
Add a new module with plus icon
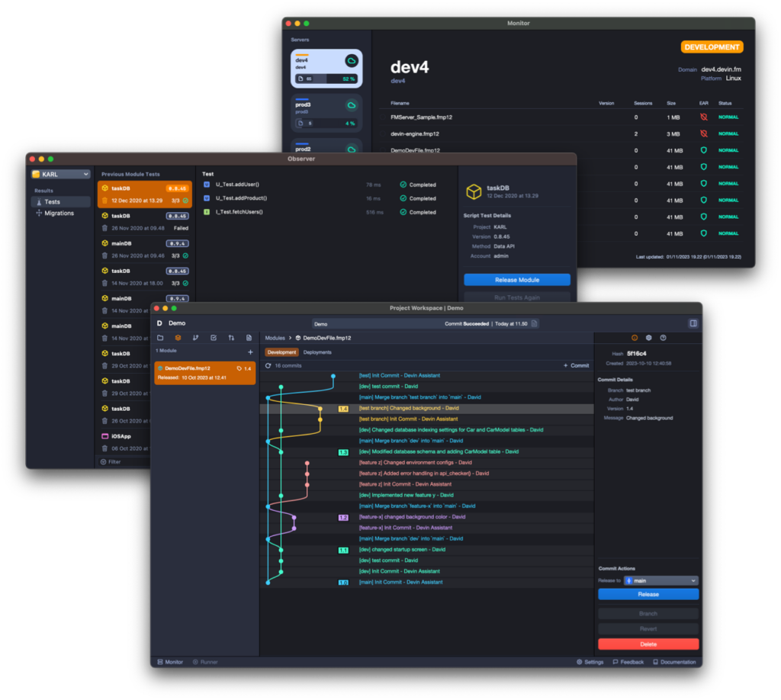(250, 352)
